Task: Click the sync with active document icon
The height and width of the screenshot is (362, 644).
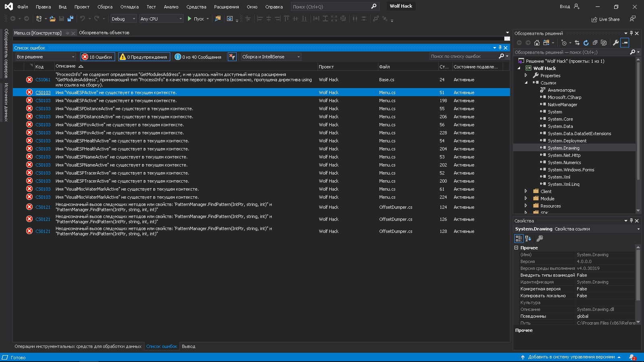Action: click(x=577, y=43)
